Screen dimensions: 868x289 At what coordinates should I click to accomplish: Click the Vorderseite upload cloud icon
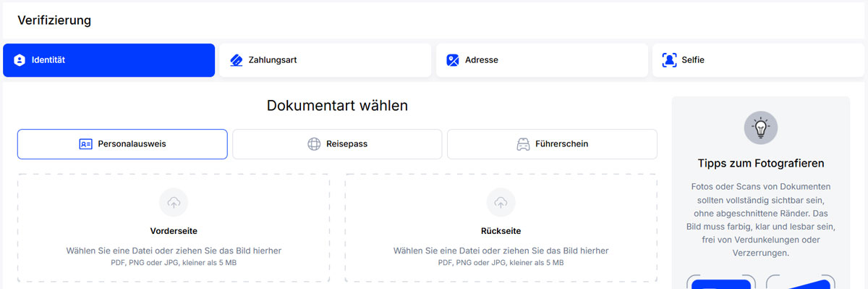point(174,203)
